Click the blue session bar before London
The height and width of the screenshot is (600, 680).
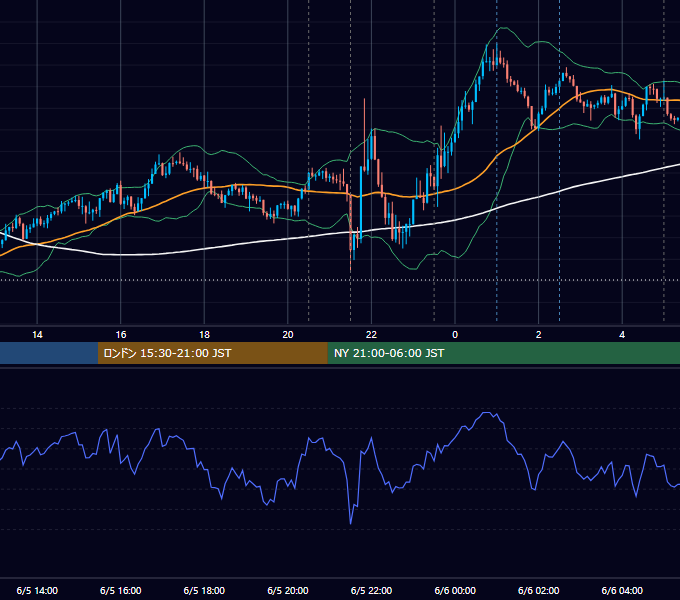click(x=49, y=353)
